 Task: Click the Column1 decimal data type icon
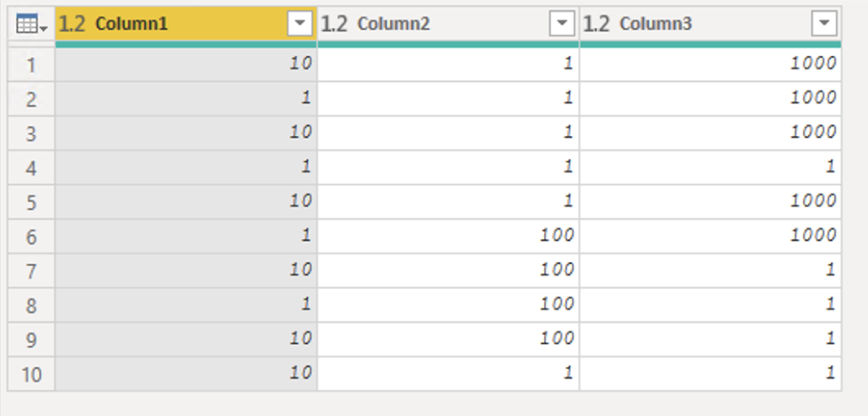coord(72,24)
